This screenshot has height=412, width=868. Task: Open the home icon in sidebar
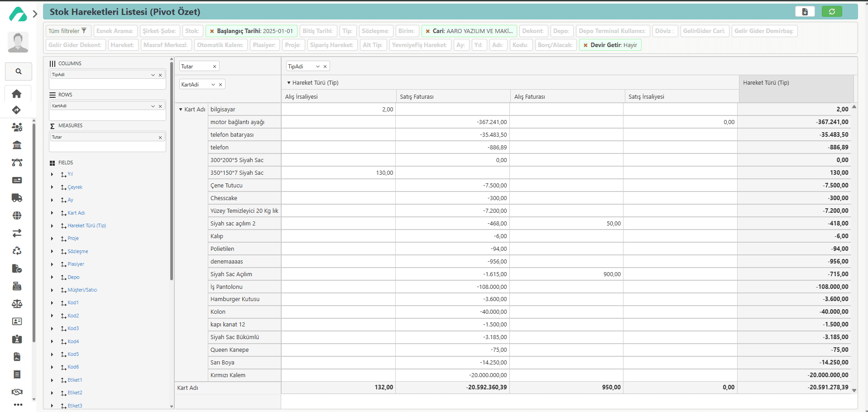coord(17,94)
